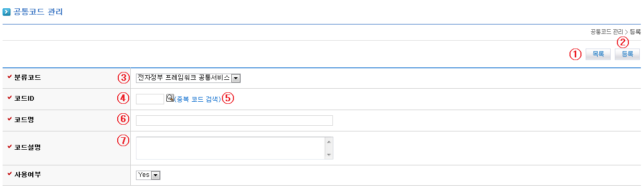Click the red check mark beside 코드명
Viewport: 644px width, 192px height.
tap(10, 119)
